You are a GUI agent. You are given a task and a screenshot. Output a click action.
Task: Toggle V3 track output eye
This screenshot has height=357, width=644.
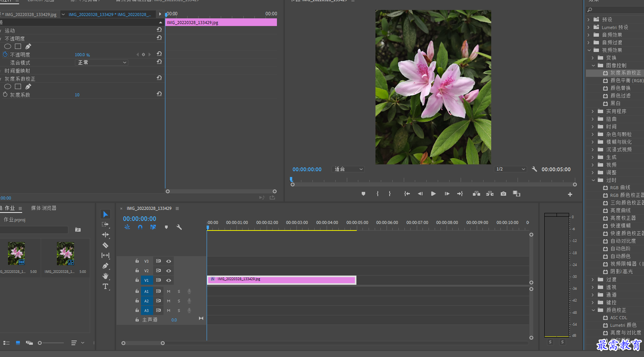tap(168, 261)
